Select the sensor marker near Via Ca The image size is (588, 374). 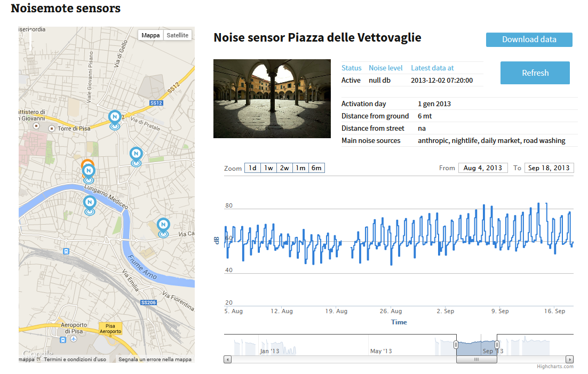pyautogui.click(x=163, y=227)
